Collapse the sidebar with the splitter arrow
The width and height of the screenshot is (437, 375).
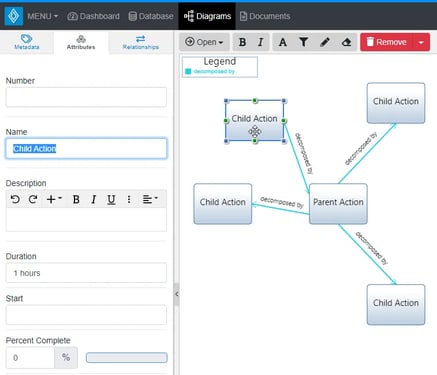point(176,294)
